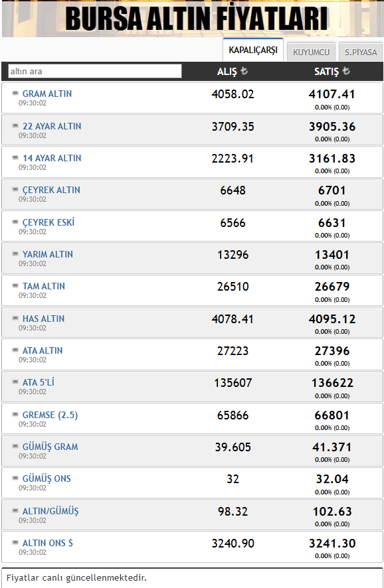Open the ALTIN/GÜMÜŞ ratio link
Screen dimensions: 384x588
pos(50,511)
